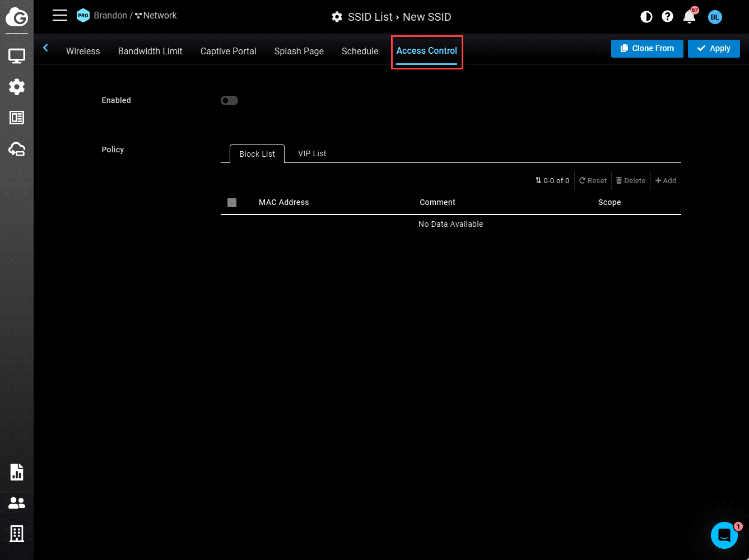Open the cloud devices sidebar icon
The width and height of the screenshot is (749, 560).
[x=17, y=149]
